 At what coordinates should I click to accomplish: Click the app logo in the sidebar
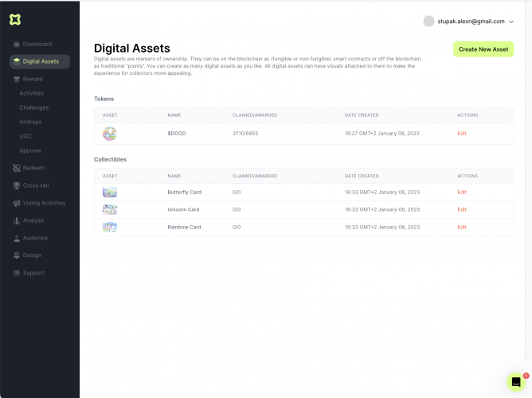[x=15, y=19]
